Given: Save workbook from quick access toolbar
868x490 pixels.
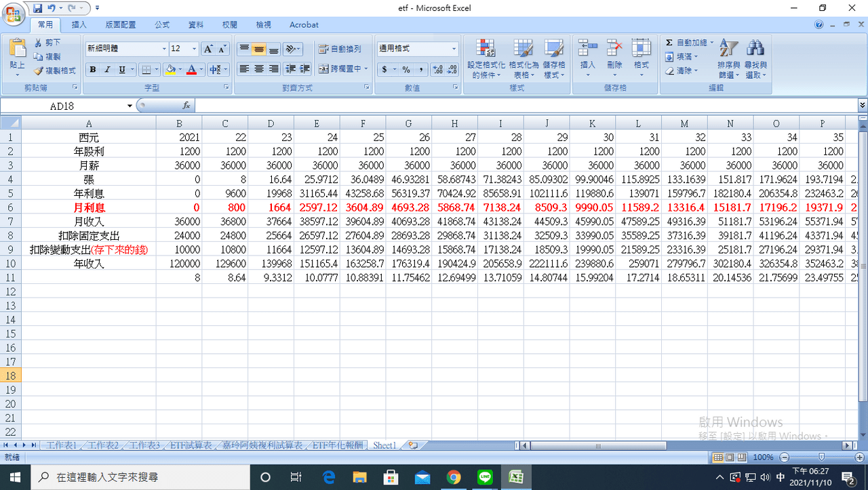Looking at the screenshot, I should pyautogui.click(x=37, y=8).
